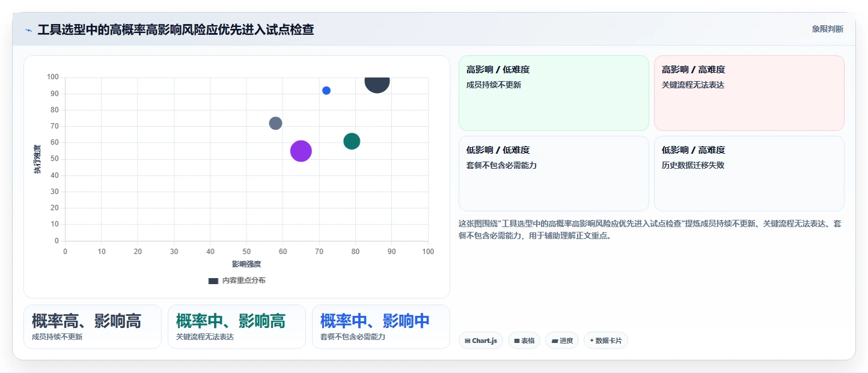Click 成员持续不更新 under 概率高、影响高
The width and height of the screenshot is (868, 373).
tap(57, 337)
